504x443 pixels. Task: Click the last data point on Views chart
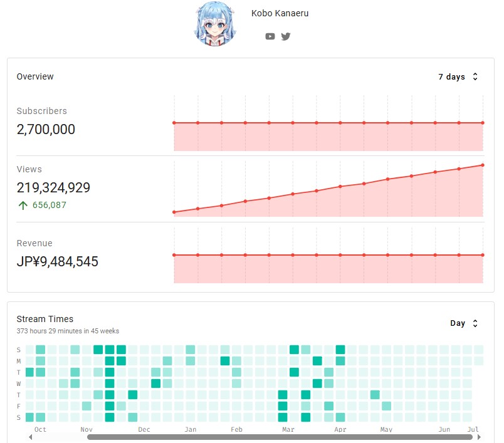point(483,165)
